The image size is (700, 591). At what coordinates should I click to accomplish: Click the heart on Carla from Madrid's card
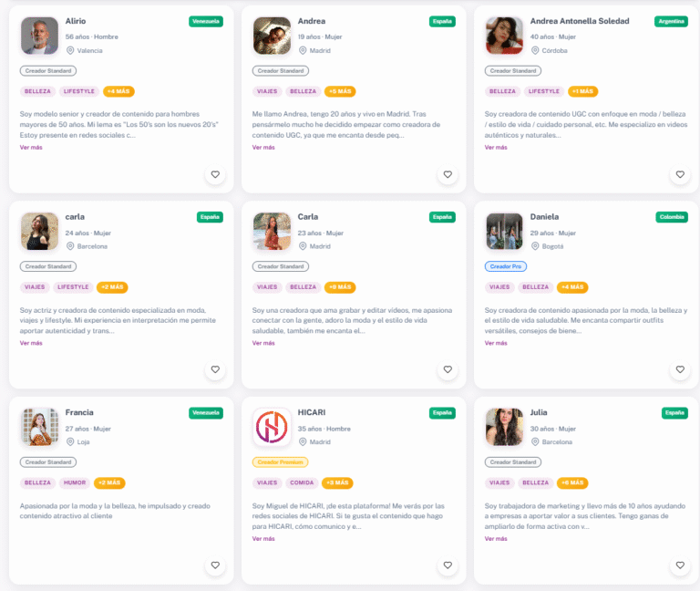(448, 370)
